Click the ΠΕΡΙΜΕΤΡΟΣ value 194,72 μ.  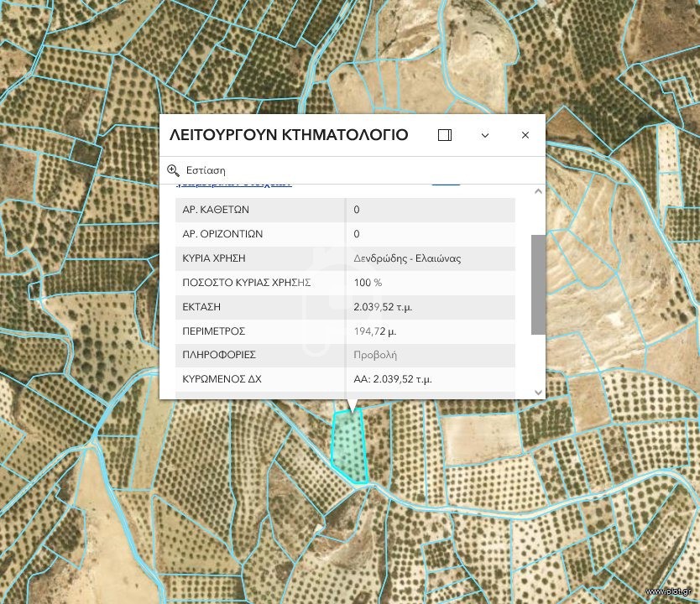[x=375, y=331]
